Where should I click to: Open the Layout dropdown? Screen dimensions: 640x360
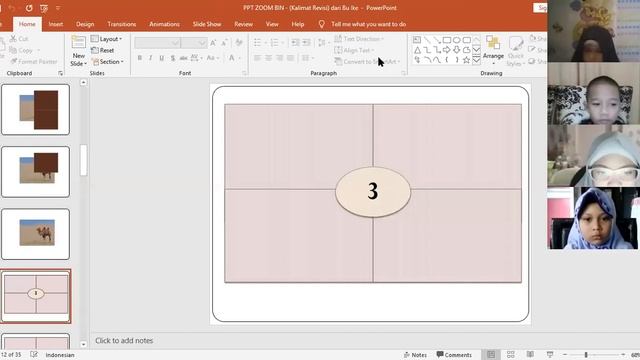[106, 39]
